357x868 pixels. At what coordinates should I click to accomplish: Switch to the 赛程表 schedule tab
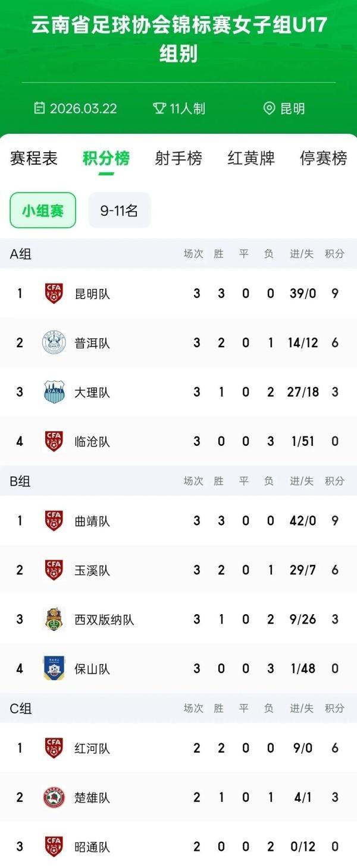(x=34, y=159)
